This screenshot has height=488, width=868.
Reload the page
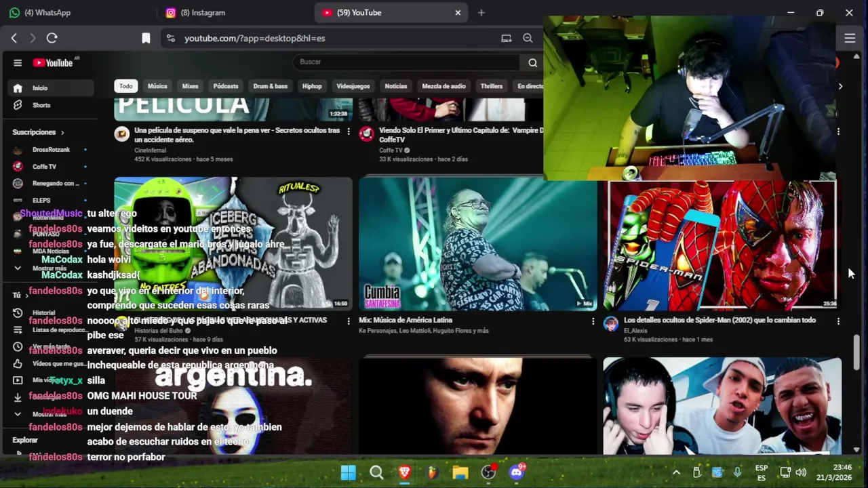(52, 38)
